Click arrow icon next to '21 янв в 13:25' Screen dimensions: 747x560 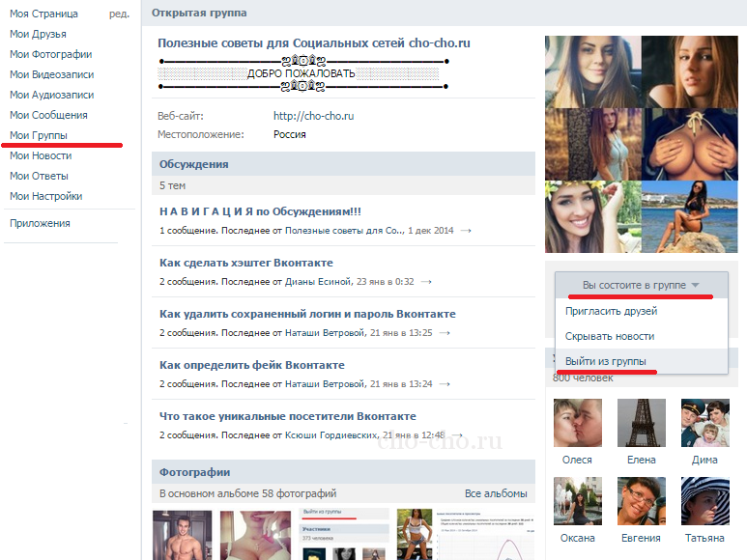(x=444, y=333)
